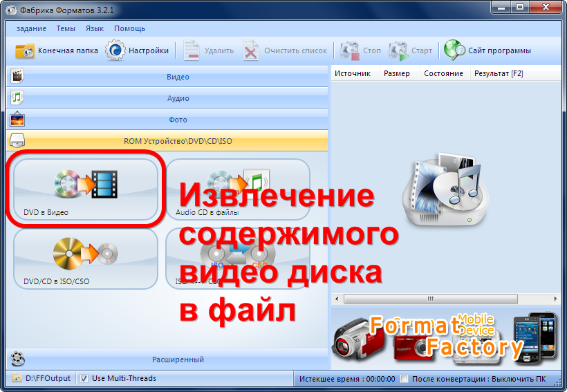Screen dimensions: 567x392
Task: Enable После конвертации: Выключить ПК checkbox
Action: (x=405, y=379)
